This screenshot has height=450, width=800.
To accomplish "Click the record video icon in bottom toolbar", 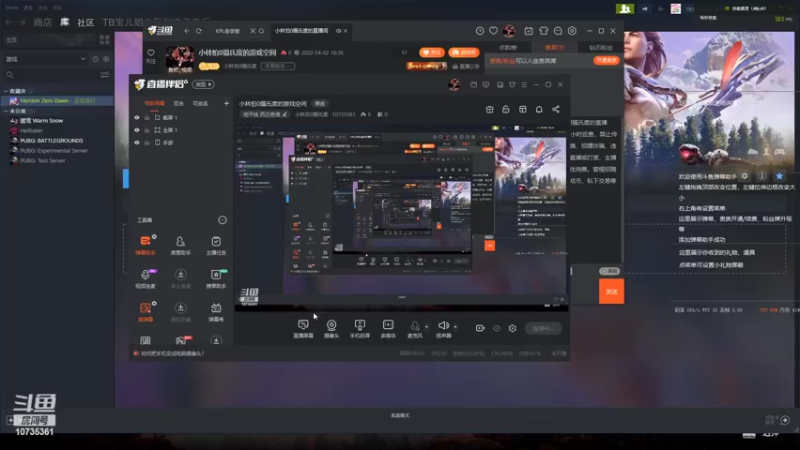I will pos(480,328).
